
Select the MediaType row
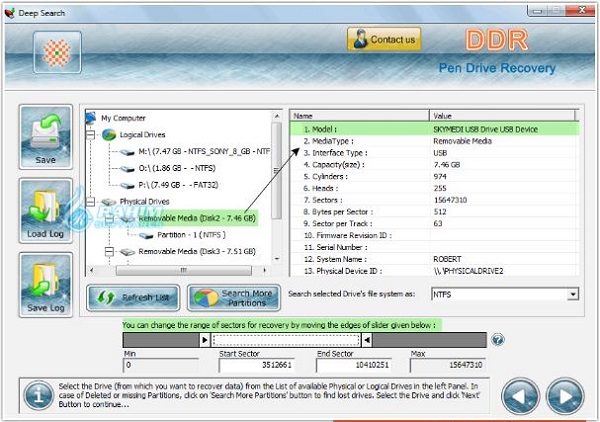pos(435,141)
